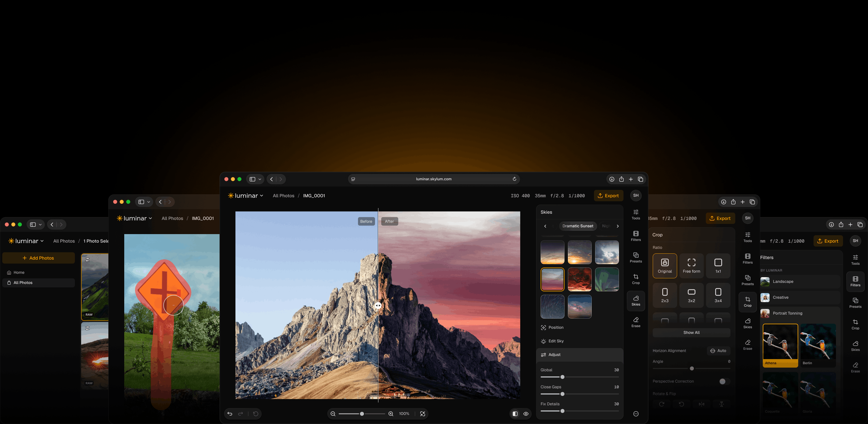Click redo arrow in bottom toolbar
The height and width of the screenshot is (424, 868).
(x=241, y=414)
